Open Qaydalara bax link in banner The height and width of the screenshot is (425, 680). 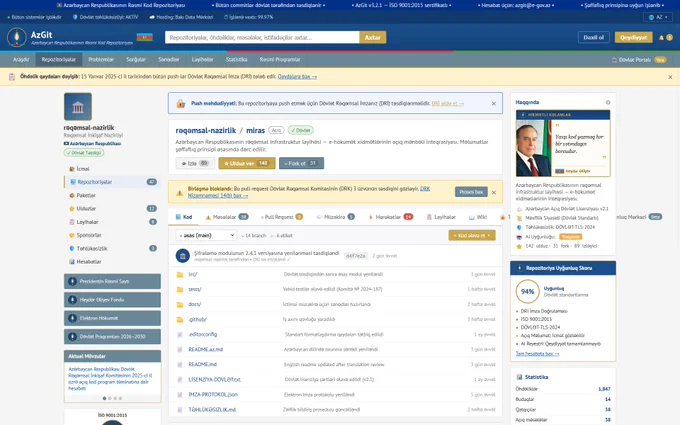coord(297,77)
